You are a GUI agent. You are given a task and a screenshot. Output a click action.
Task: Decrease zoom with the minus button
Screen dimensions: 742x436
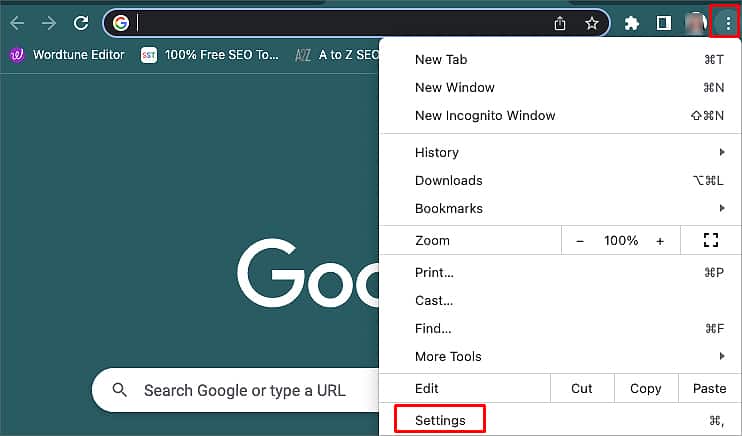point(580,241)
